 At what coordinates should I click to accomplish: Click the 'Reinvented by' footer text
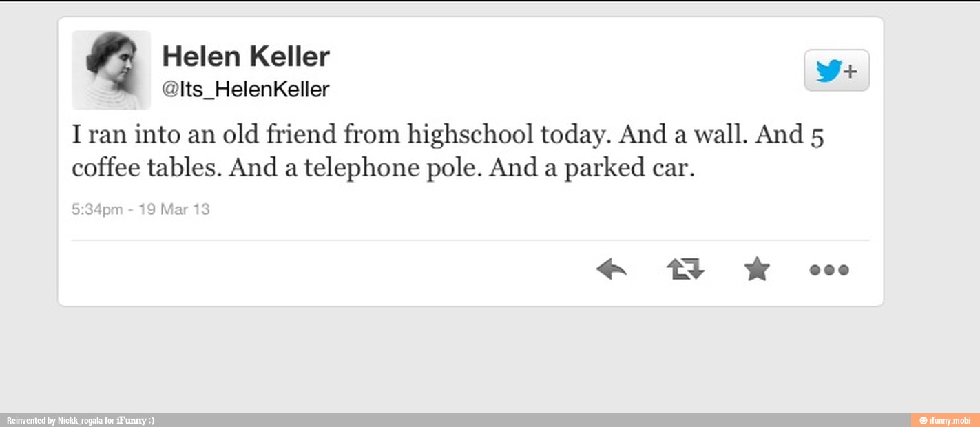31,421
